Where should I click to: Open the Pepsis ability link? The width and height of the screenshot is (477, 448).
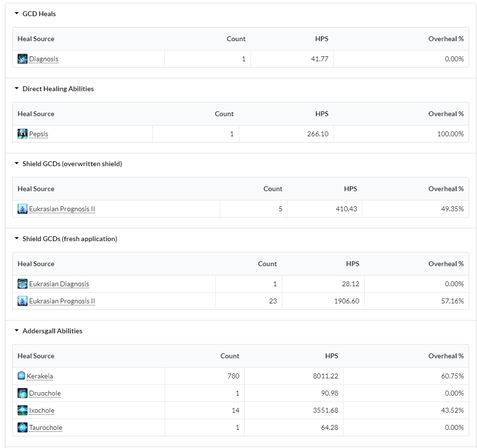39,134
